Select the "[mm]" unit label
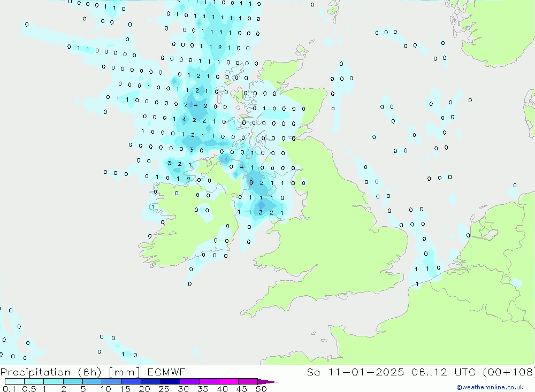This screenshot has height=392, width=535. (125, 372)
